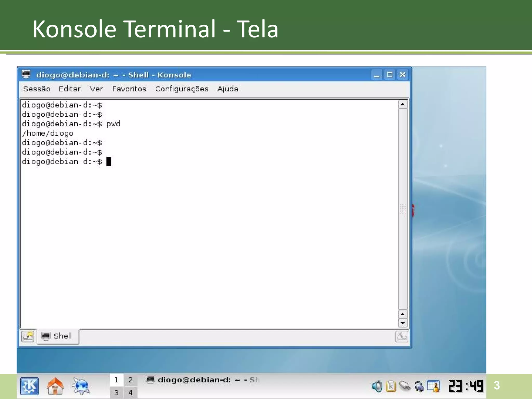This screenshot has height=399, width=532.
Task: Open the KDE K menu
Action: point(29,386)
